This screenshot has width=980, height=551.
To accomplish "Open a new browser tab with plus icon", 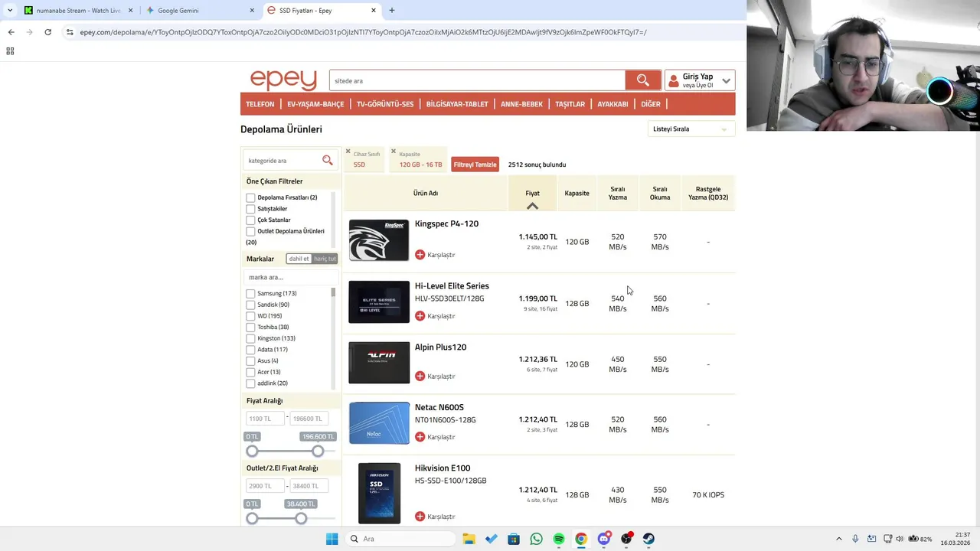I will (x=392, y=11).
